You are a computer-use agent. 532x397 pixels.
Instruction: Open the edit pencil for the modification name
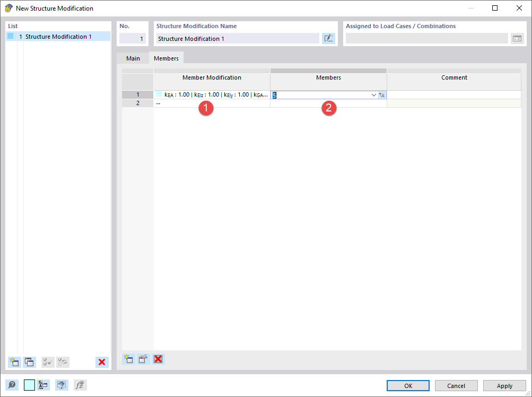(x=328, y=38)
